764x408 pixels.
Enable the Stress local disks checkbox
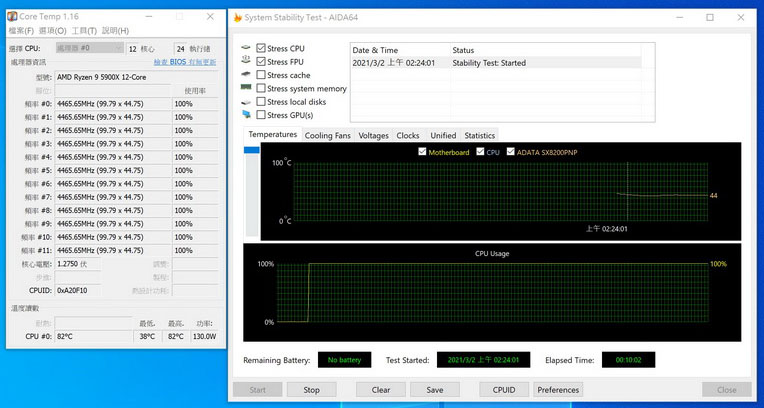click(x=261, y=101)
